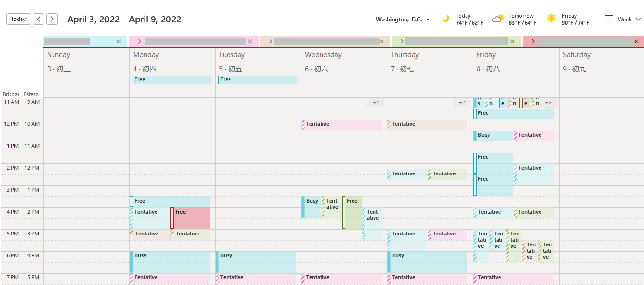Click the Today button
The image size is (644, 285).
[18, 19]
